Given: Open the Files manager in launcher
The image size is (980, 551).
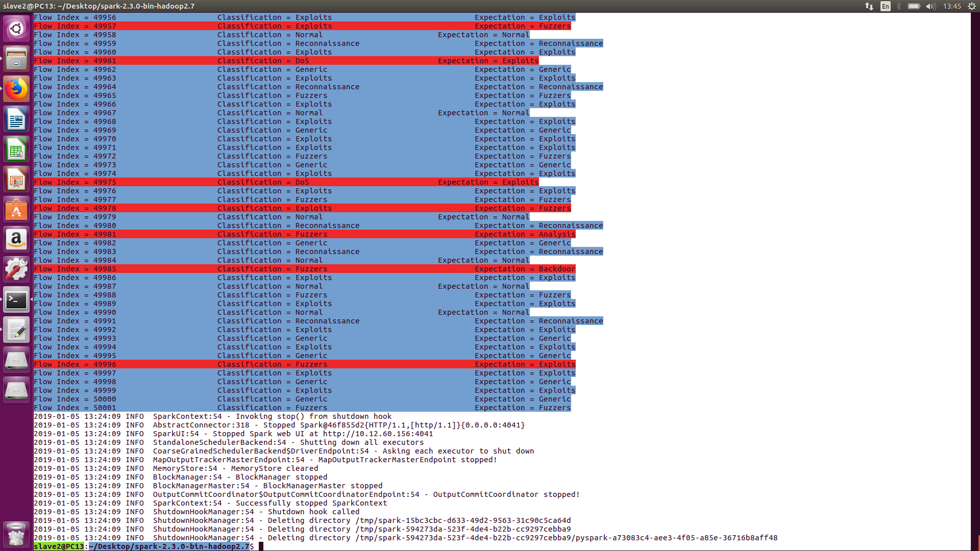Looking at the screenshot, I should tap(16, 59).
